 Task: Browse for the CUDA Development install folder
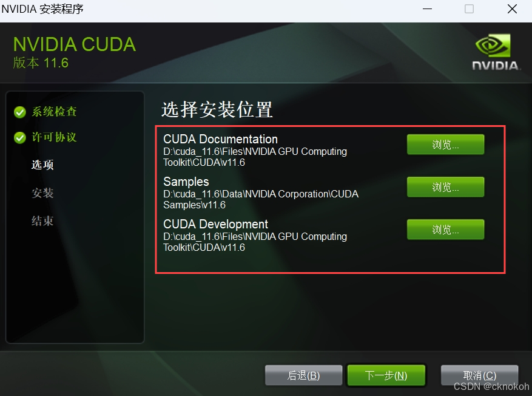[x=445, y=229]
